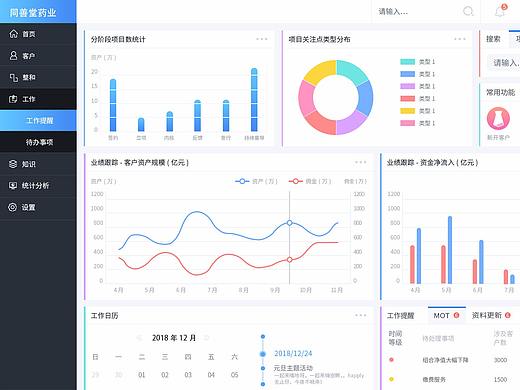Image resolution: width=520 pixels, height=390 pixels.
Task: Click the magnifier search icon
Action: tap(468, 11)
